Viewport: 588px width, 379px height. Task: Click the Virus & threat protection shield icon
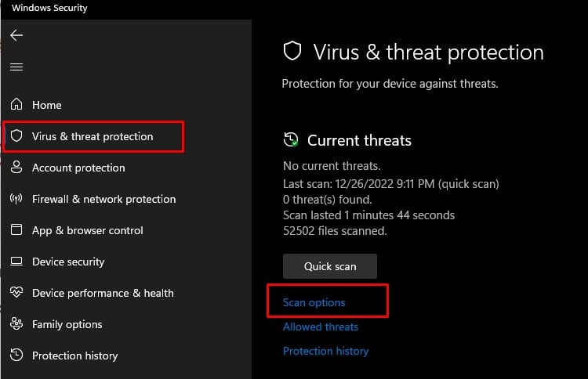pos(16,136)
